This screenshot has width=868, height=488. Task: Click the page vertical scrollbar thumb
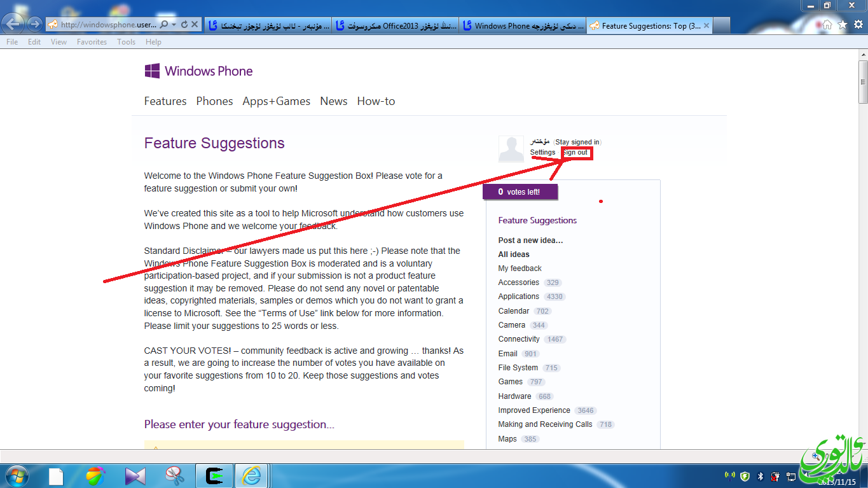pyautogui.click(x=863, y=82)
